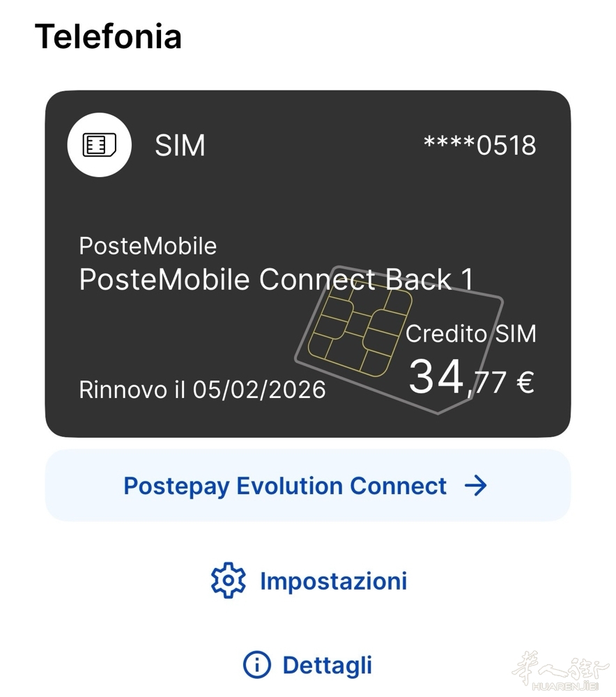Click the arrow icon after Postepay Evolution Connect
This screenshot has width=616, height=697.
coord(476,486)
